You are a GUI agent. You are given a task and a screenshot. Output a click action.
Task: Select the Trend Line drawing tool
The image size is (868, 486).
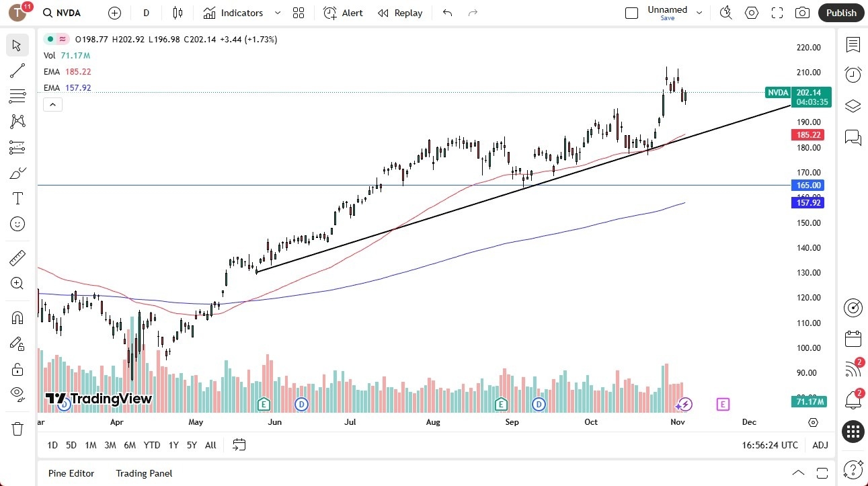17,71
